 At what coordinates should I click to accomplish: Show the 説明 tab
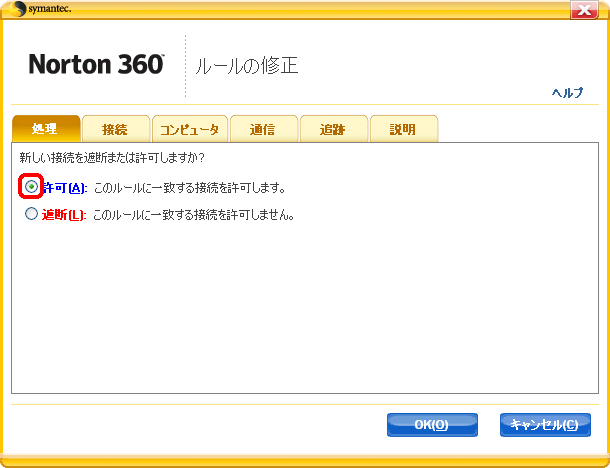pos(403,129)
